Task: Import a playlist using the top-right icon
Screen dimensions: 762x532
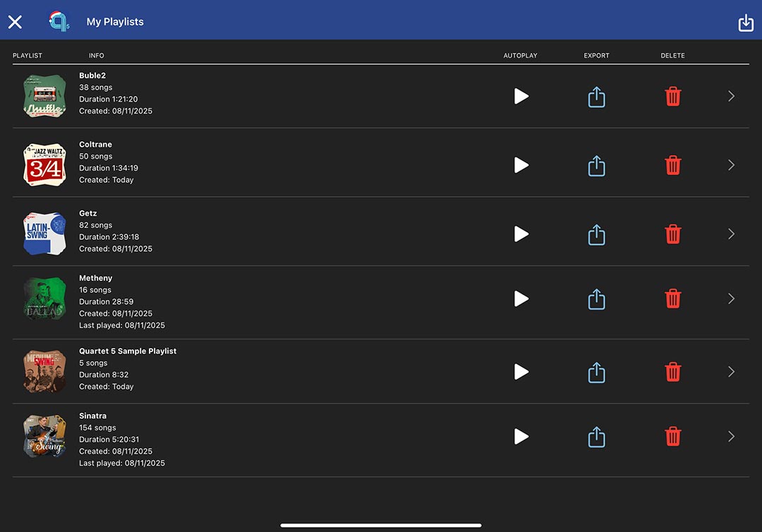Action: click(746, 23)
